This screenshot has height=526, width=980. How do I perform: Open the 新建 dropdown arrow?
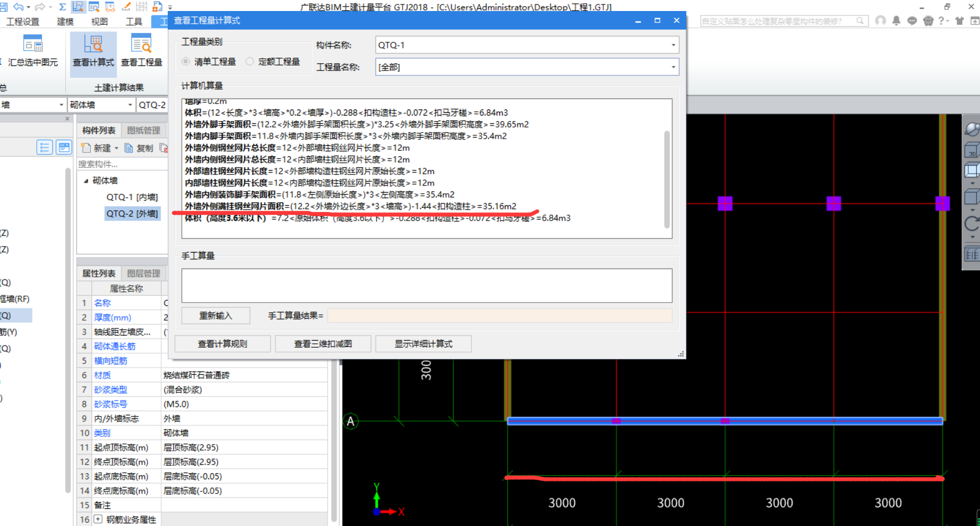point(117,148)
